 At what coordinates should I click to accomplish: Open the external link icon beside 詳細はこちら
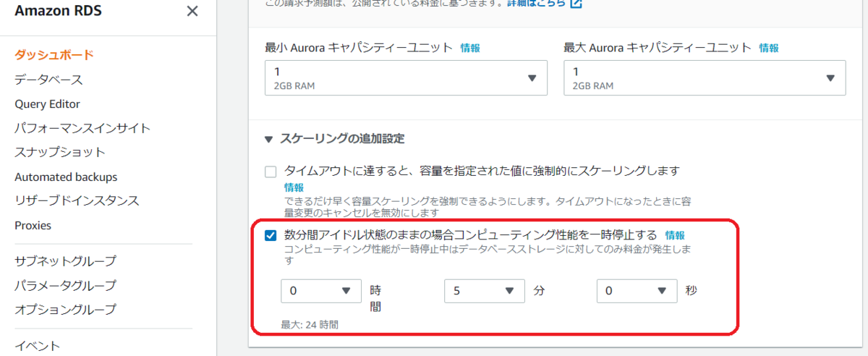[x=576, y=4]
